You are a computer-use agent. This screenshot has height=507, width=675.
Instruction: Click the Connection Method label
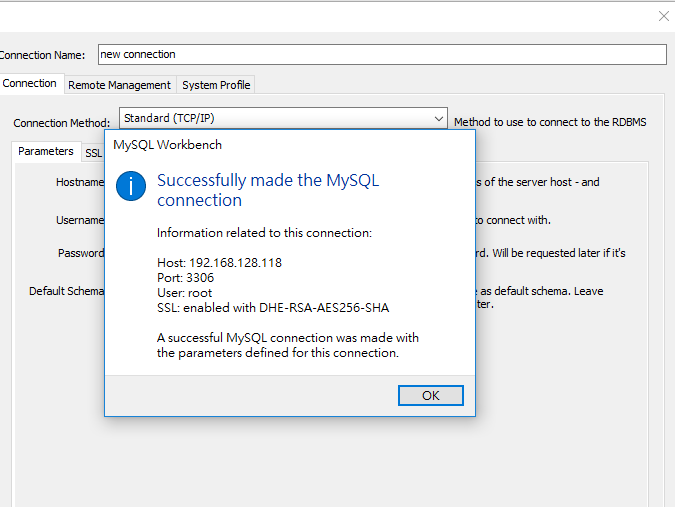pos(62,123)
